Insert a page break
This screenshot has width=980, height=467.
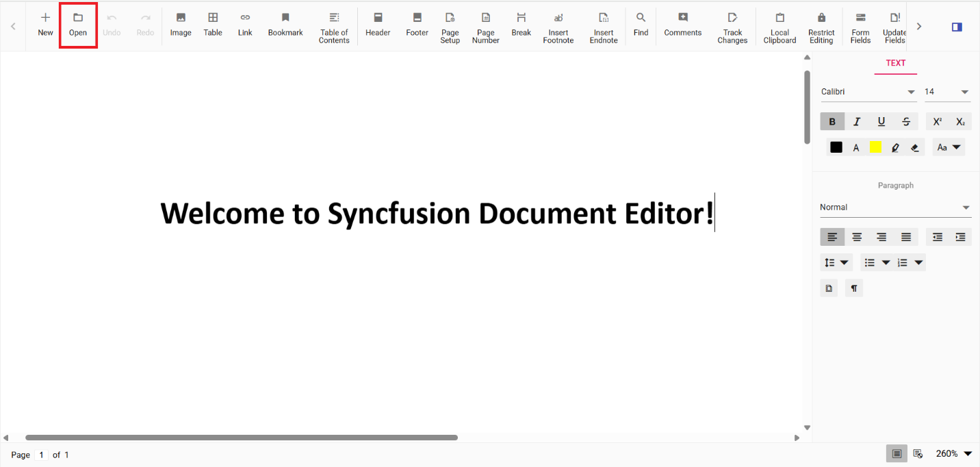point(521,26)
